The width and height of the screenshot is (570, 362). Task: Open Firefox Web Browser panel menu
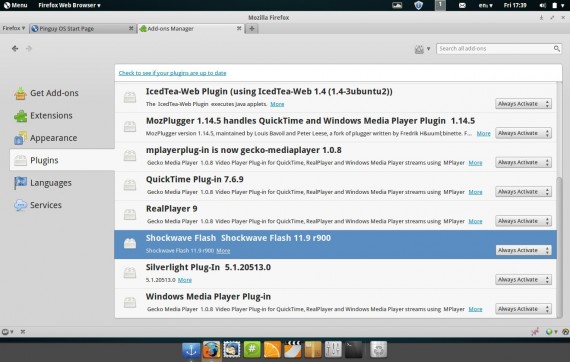pos(69,5)
